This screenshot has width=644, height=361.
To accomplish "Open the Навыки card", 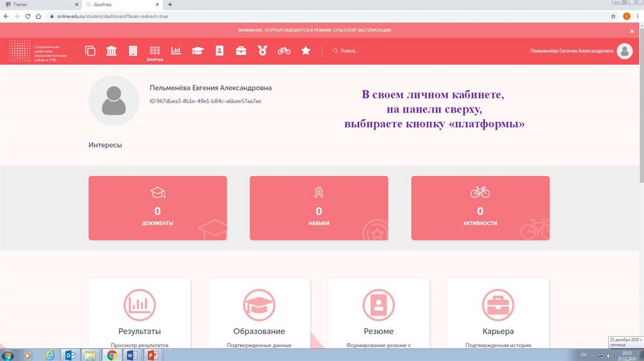I will coord(319,208).
